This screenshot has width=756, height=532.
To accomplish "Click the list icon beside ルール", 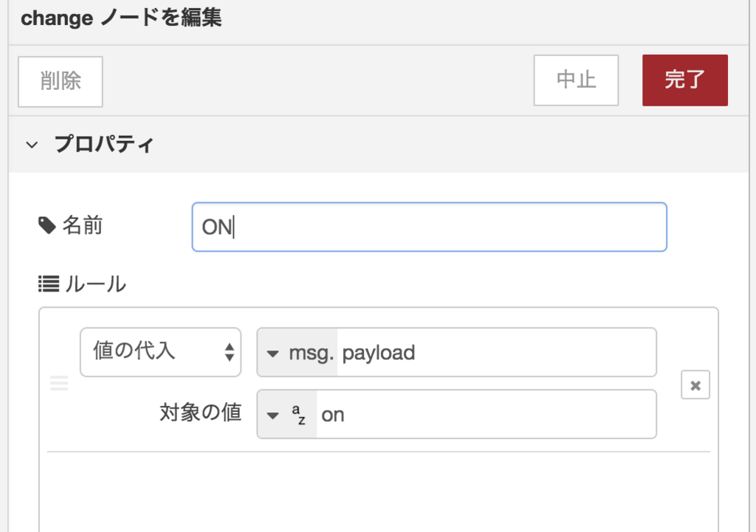I will tap(49, 284).
